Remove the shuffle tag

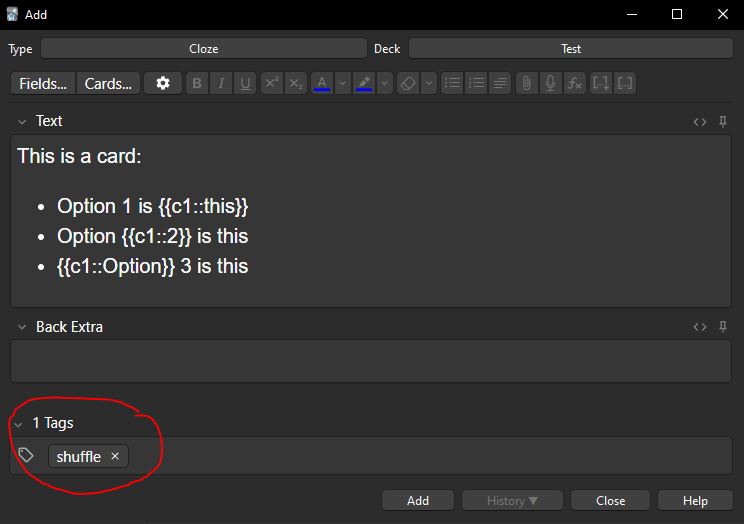pos(115,456)
